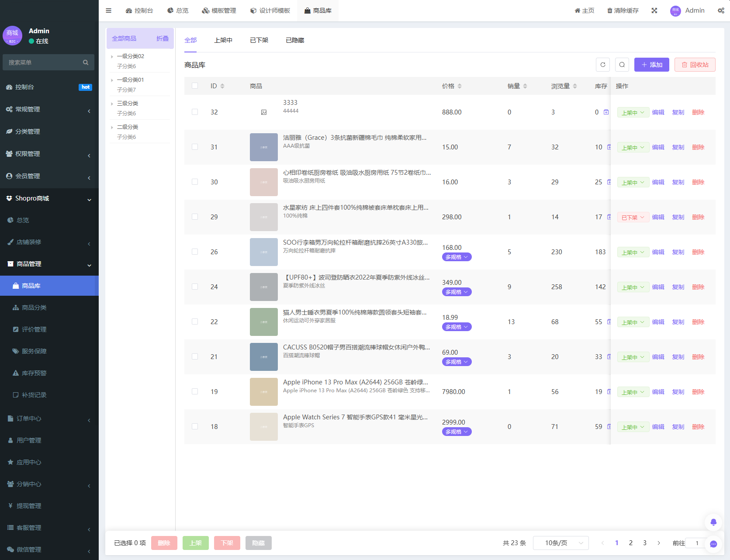Select the checkbox for product ID 19
The width and height of the screenshot is (730, 560).
tap(195, 391)
